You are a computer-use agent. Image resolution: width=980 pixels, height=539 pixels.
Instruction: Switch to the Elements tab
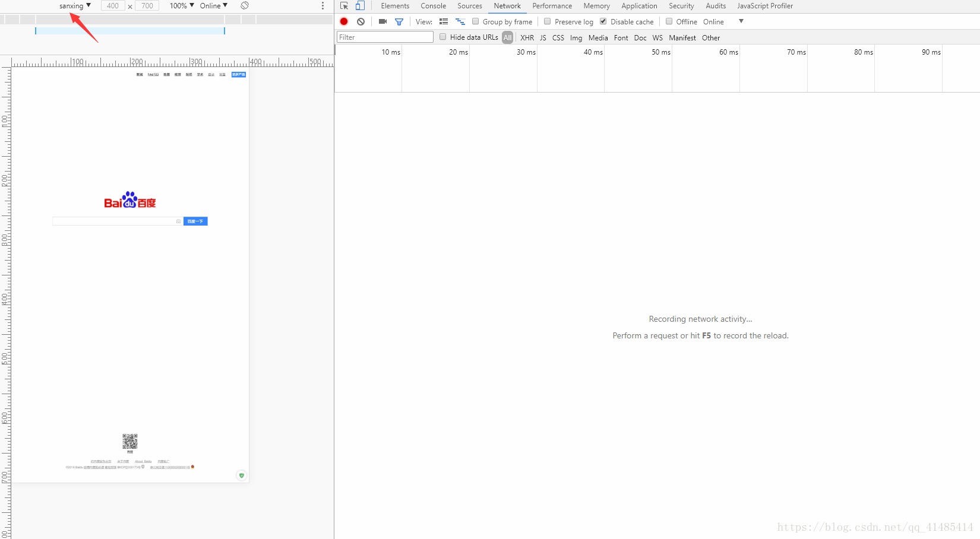395,6
